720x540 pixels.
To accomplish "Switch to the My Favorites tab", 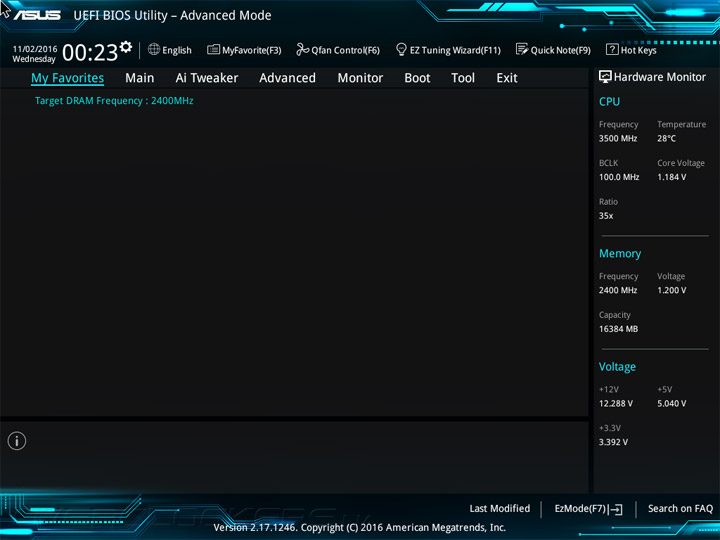I will [x=68, y=78].
